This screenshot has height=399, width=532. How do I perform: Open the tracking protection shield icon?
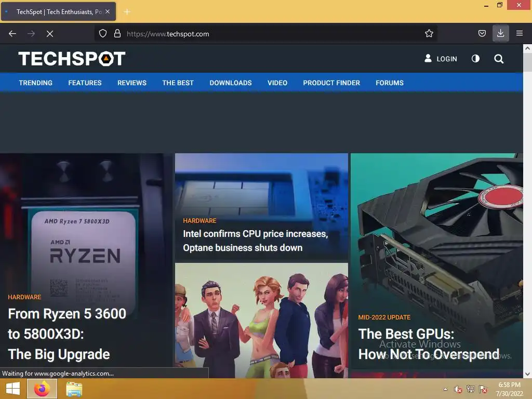click(x=103, y=34)
